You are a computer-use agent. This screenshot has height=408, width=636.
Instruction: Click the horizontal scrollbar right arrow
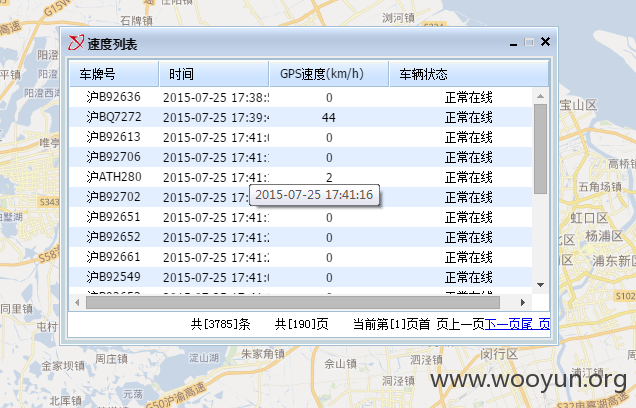click(523, 303)
